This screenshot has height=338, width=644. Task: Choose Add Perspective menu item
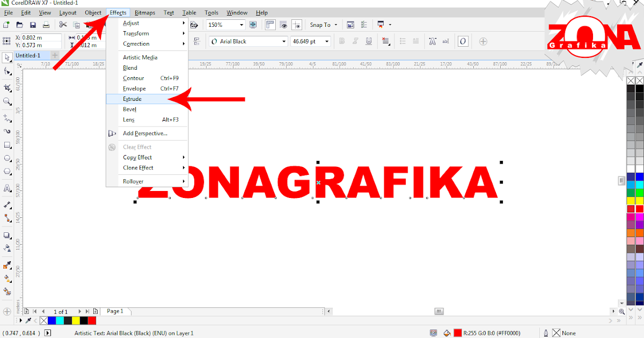tap(147, 133)
